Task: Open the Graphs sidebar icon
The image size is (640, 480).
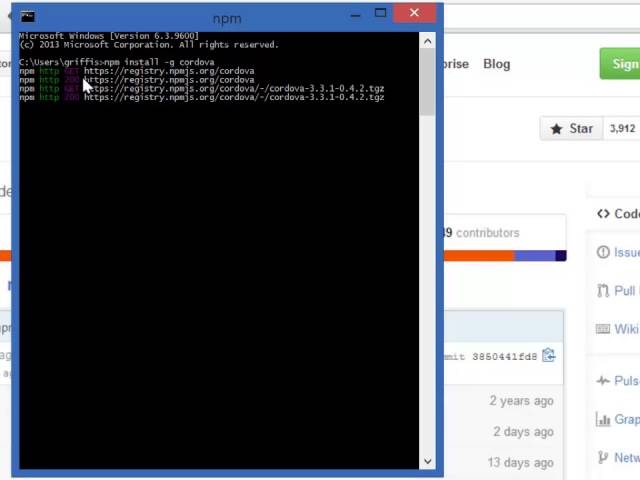Action: tap(603, 420)
